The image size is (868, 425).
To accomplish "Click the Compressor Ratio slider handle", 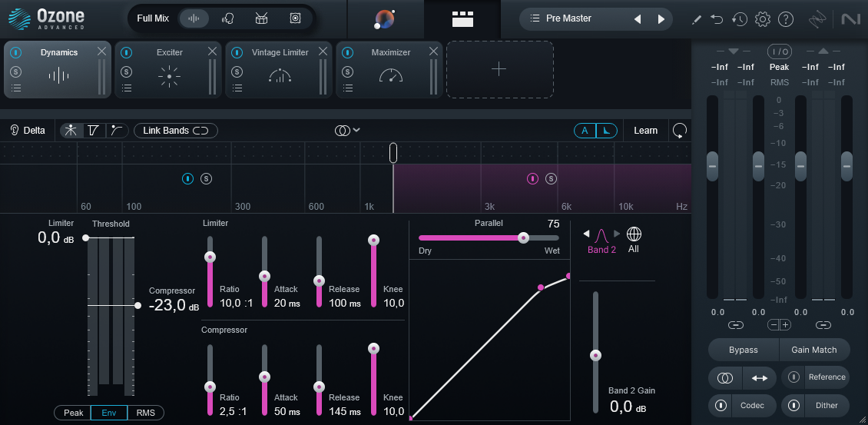I will point(210,387).
